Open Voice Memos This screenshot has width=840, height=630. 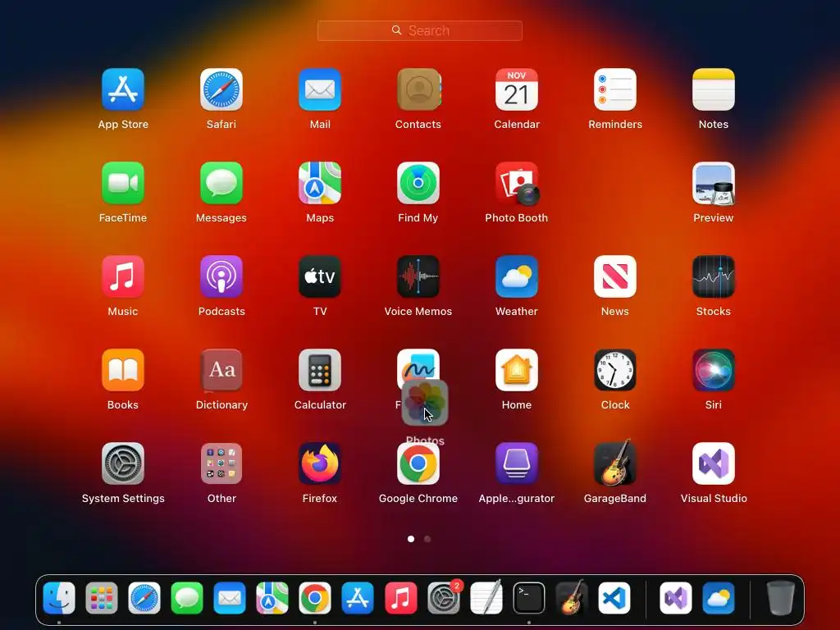(x=418, y=276)
